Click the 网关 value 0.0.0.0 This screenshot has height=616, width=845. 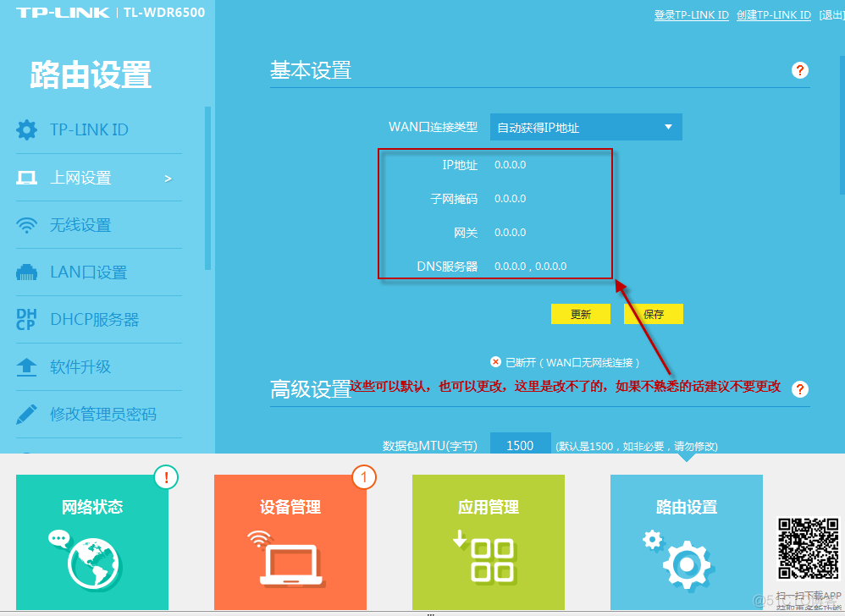pyautogui.click(x=510, y=233)
